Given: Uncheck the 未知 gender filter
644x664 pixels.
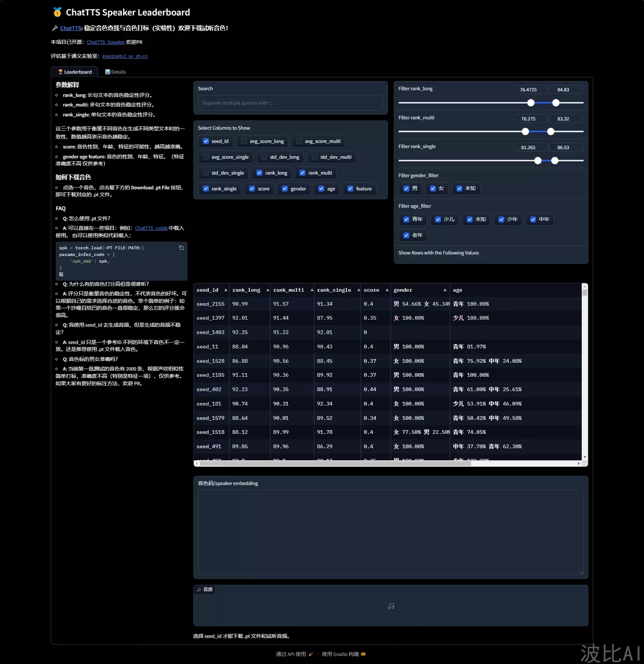Looking at the screenshot, I should click(459, 189).
